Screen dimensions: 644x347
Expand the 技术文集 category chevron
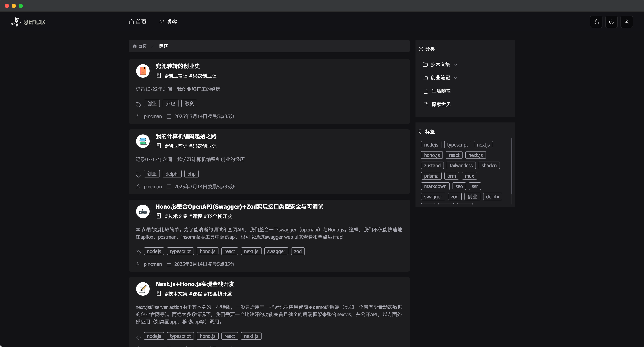[455, 65]
